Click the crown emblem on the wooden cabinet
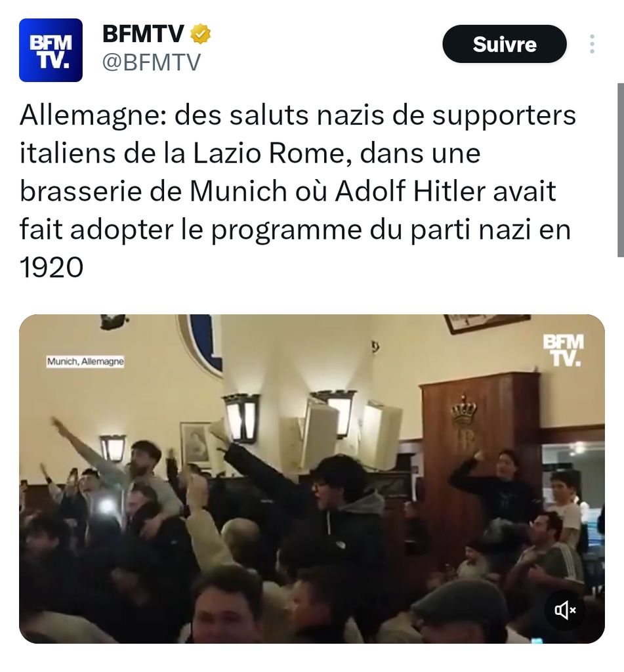 tap(463, 411)
